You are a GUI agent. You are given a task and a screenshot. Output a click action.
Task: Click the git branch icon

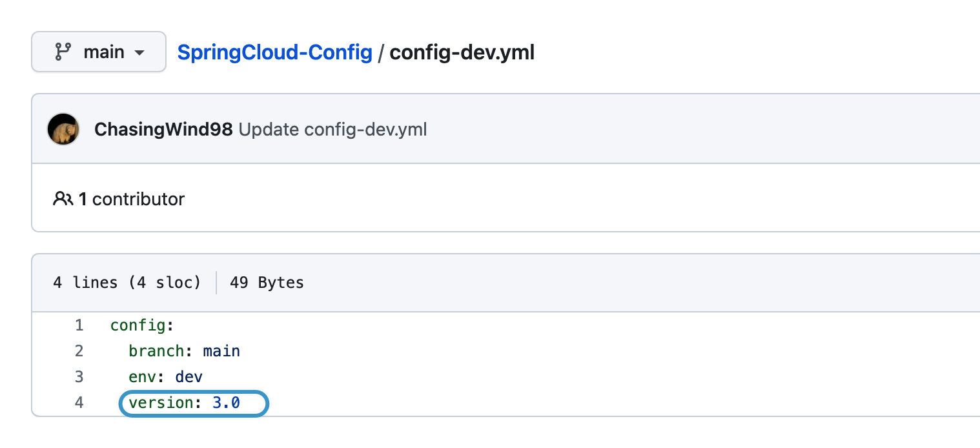click(x=63, y=52)
